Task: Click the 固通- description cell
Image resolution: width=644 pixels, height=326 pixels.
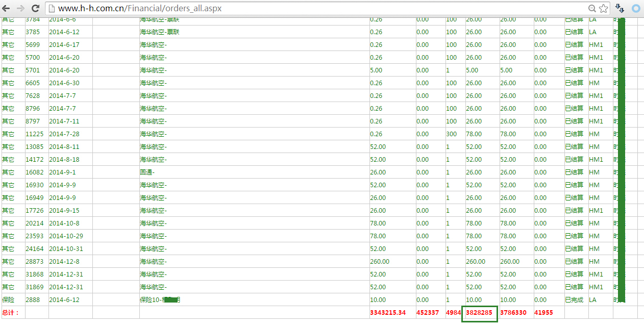Action: click(x=147, y=172)
